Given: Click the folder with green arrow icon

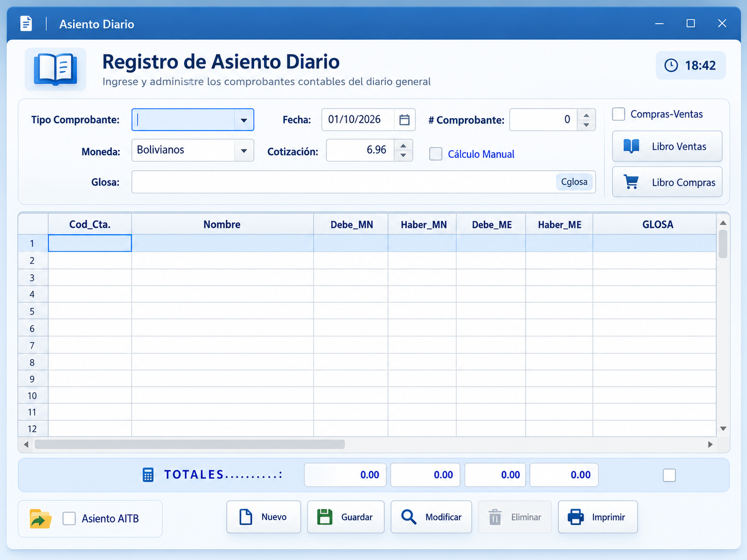Looking at the screenshot, I should 41,519.
